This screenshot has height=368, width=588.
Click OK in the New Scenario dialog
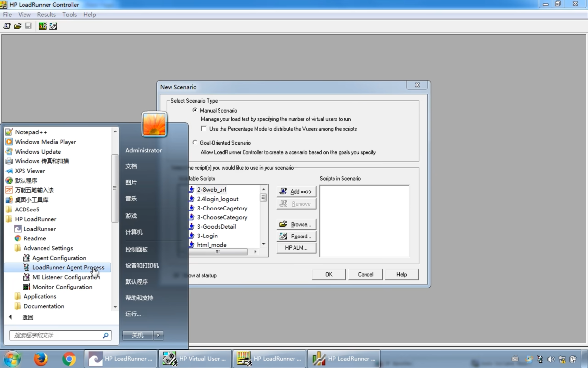pyautogui.click(x=329, y=274)
